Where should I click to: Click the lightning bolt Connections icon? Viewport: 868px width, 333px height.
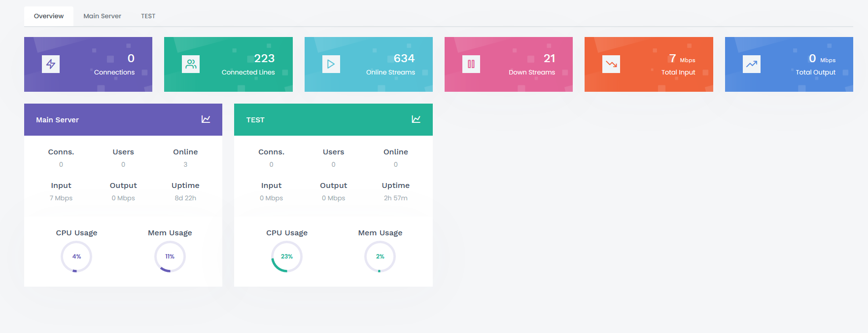[51, 64]
